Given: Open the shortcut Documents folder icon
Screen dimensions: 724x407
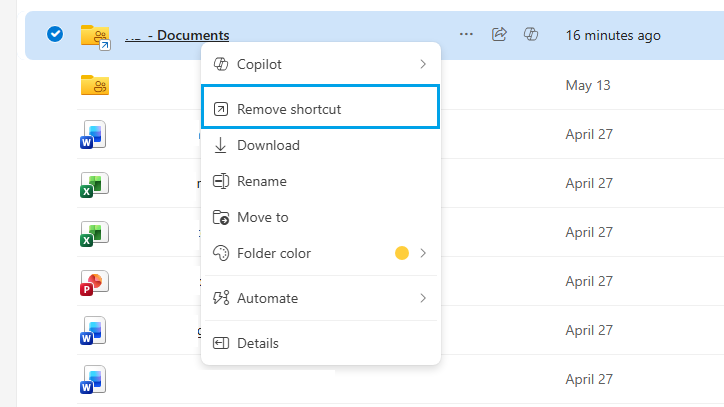Looking at the screenshot, I should point(96,36).
